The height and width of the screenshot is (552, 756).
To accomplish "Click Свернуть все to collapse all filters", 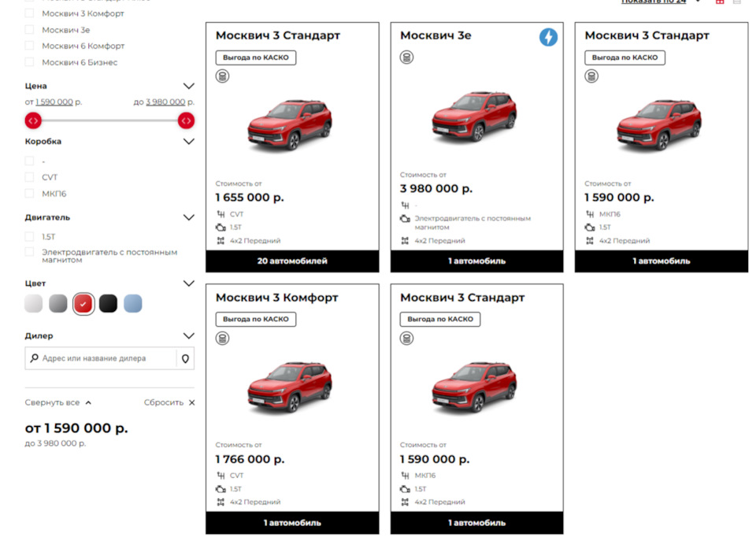I will pos(53,402).
